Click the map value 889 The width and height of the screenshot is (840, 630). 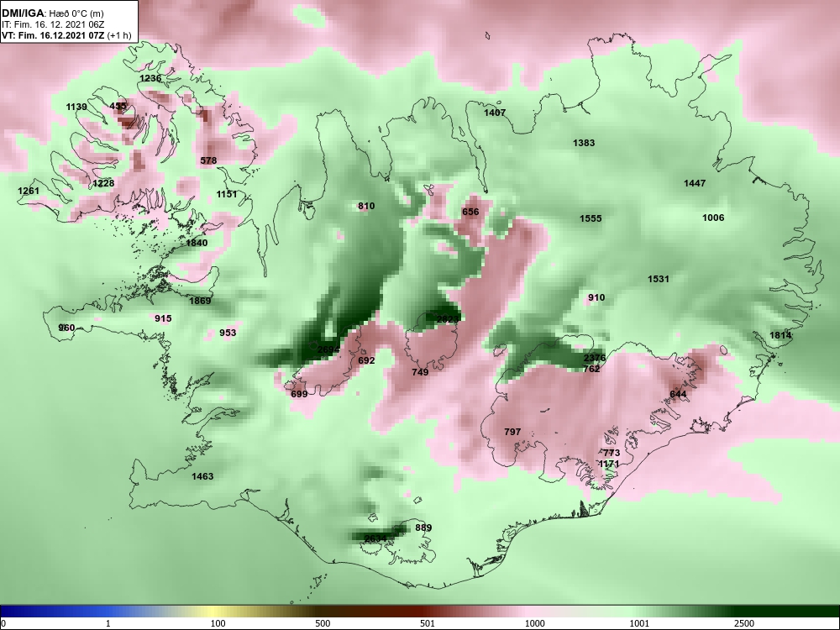click(x=423, y=528)
